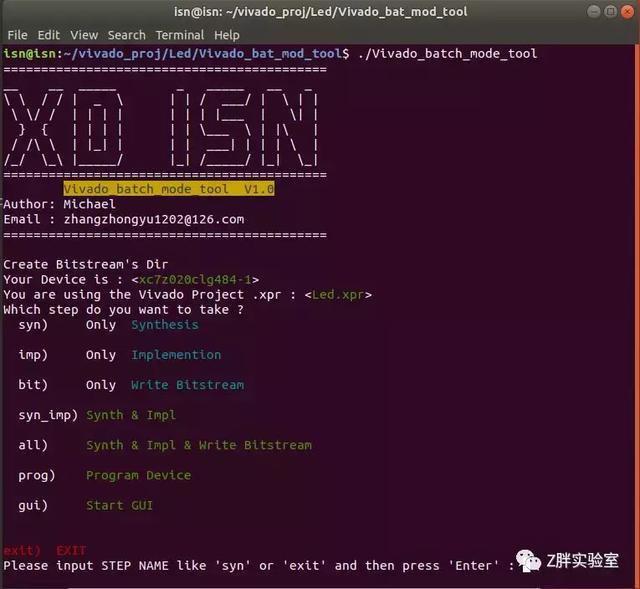640x589 pixels.
Task: Click 'Synth & Impl & Write Bitstream' text
Action: click(199, 445)
